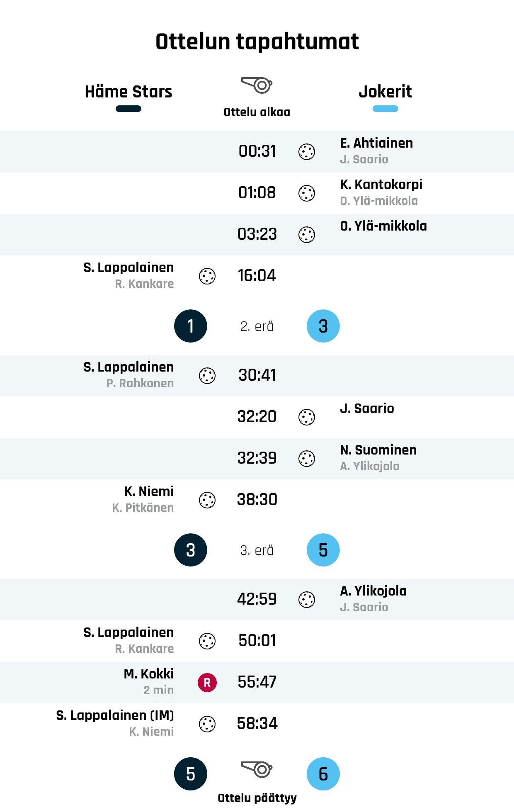Select the Jokerit team name

point(385,92)
